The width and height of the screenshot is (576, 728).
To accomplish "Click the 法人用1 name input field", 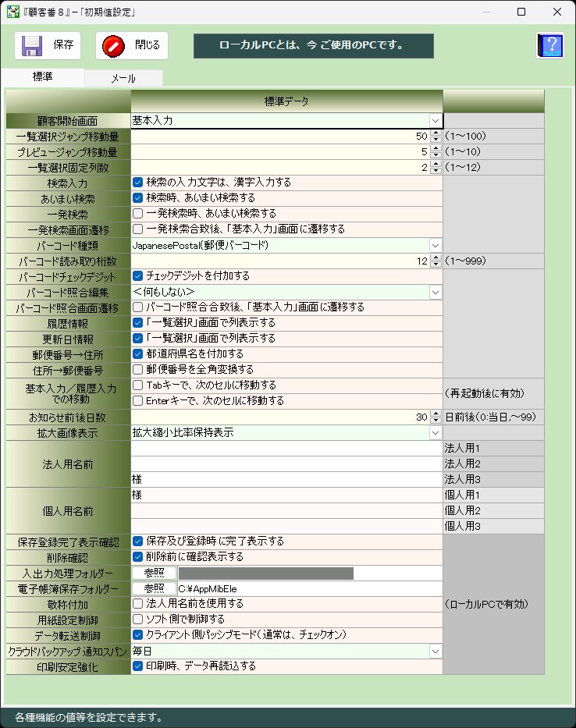I will [286, 448].
